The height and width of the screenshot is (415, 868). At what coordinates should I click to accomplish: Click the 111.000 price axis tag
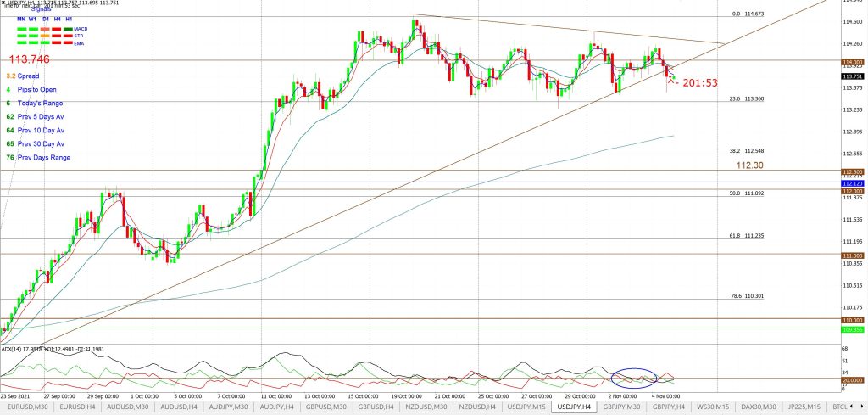853,255
